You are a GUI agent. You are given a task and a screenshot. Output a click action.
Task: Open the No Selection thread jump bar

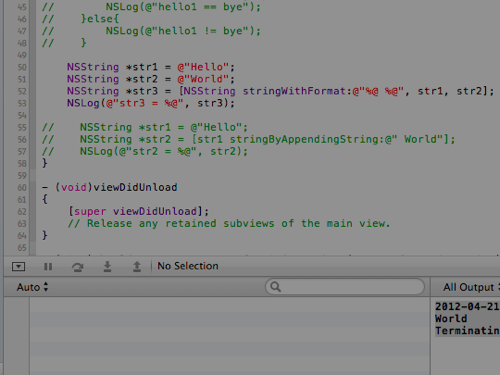click(188, 266)
